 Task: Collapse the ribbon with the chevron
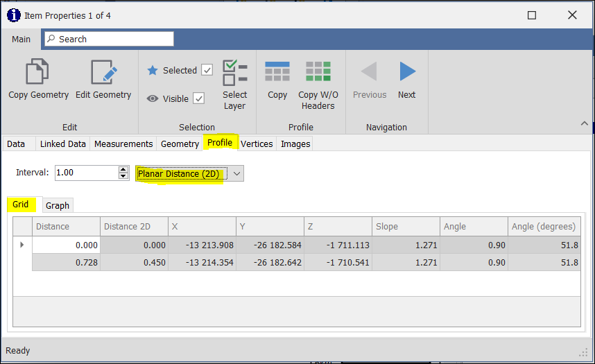click(584, 123)
